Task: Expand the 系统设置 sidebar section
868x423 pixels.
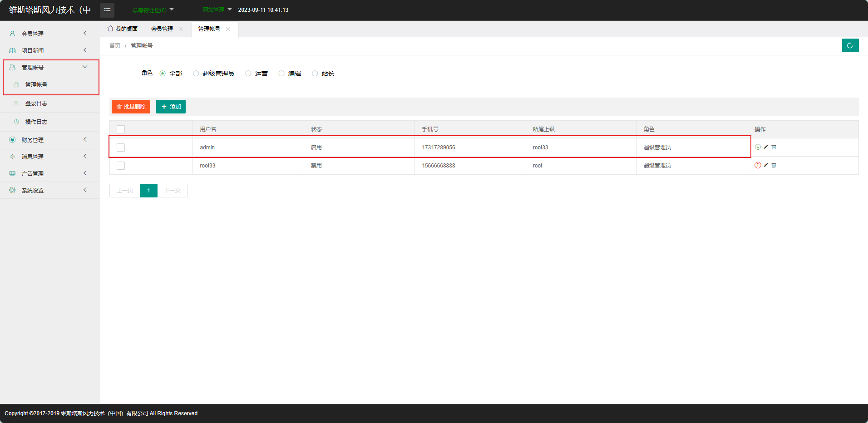Action: (x=50, y=190)
